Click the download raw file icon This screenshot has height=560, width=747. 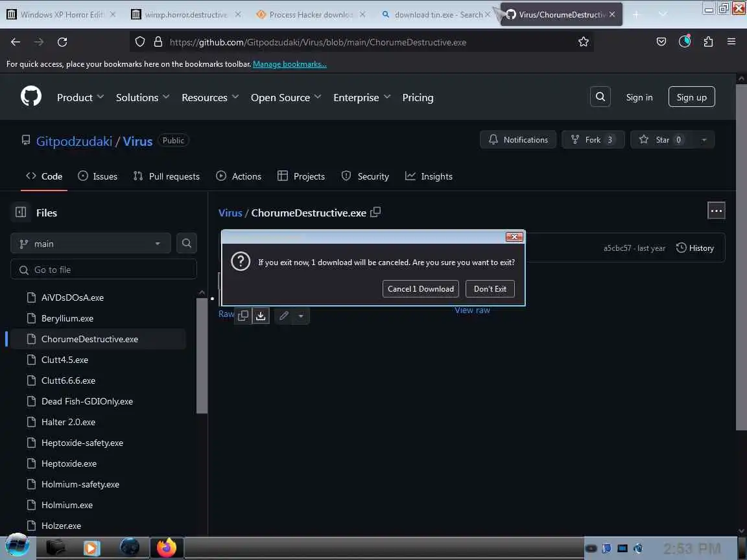261,315
